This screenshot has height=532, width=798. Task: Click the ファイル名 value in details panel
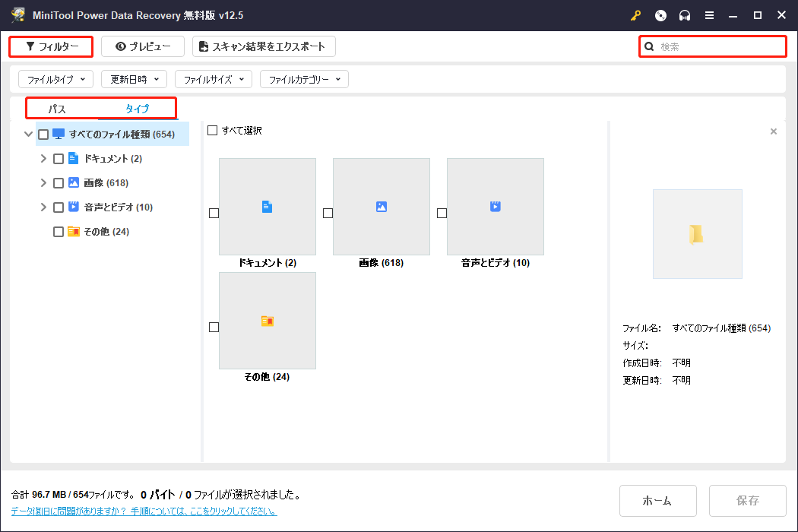point(721,328)
